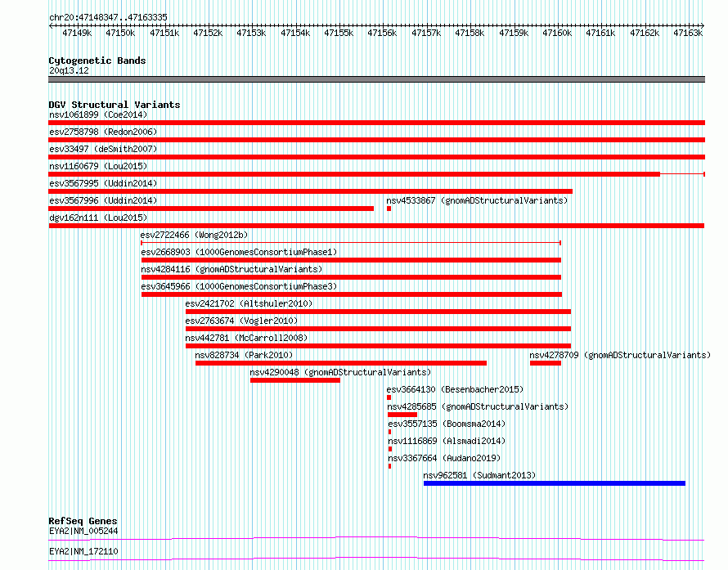Click the esv2722466 (Wong2012b) variant label
The width and height of the screenshot is (728, 570).
pyautogui.click(x=194, y=235)
